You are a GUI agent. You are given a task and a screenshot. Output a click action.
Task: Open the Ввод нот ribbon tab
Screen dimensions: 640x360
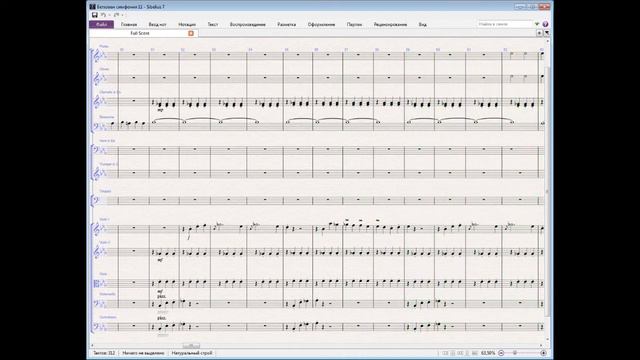[x=157, y=24]
